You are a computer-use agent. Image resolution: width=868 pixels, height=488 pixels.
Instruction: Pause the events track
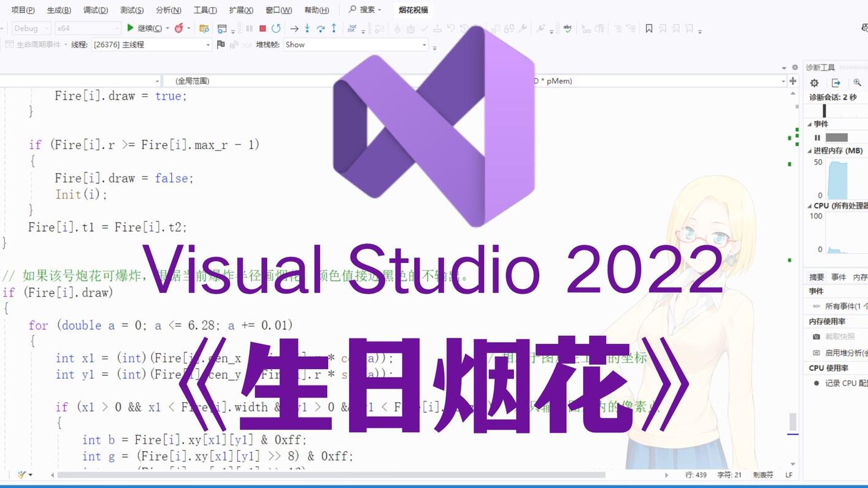point(817,138)
